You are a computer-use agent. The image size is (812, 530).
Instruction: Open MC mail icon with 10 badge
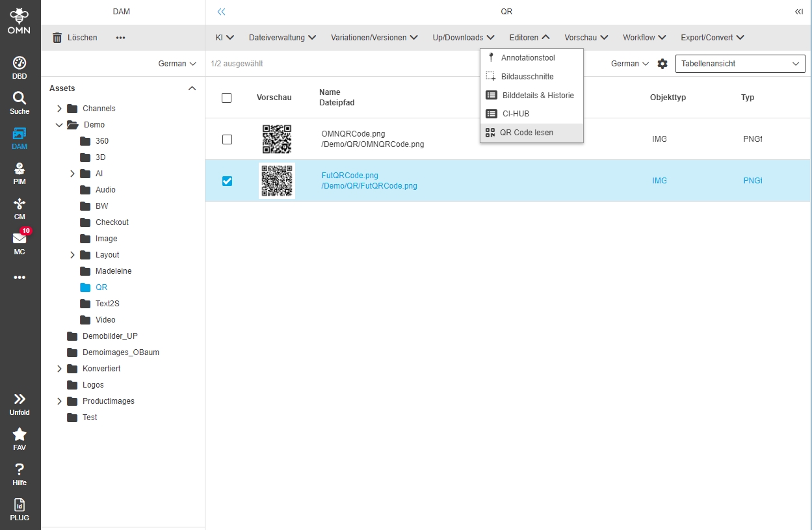point(20,239)
